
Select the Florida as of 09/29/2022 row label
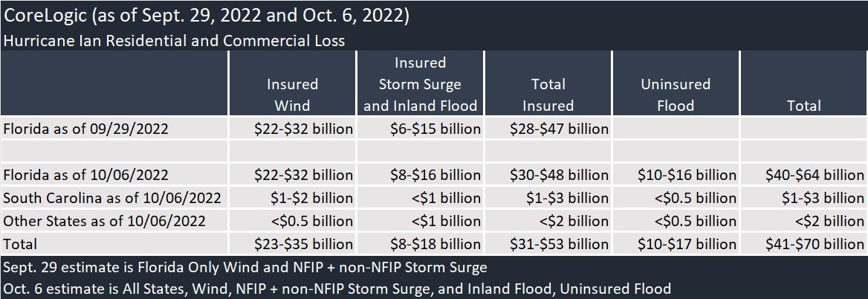(86, 129)
